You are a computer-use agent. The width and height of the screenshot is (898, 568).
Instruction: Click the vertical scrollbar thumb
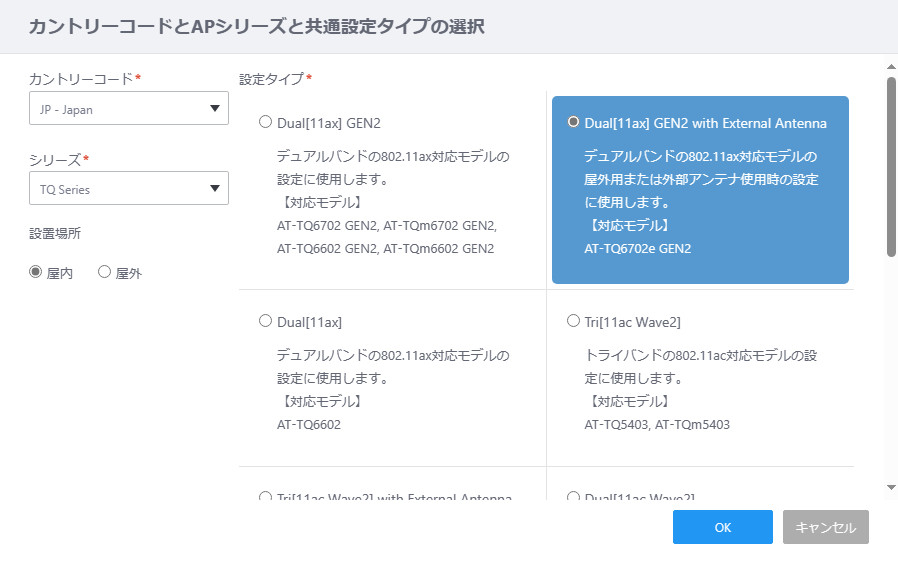point(891,167)
